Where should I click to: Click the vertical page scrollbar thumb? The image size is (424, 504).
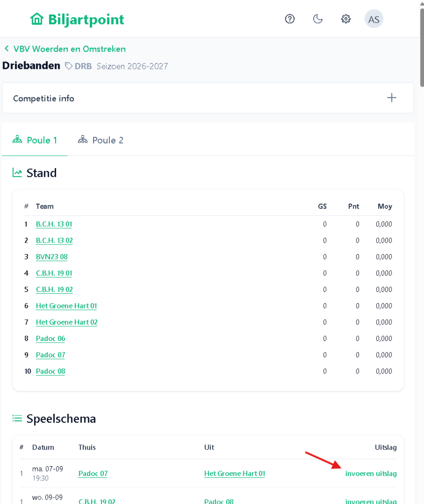pos(422,47)
